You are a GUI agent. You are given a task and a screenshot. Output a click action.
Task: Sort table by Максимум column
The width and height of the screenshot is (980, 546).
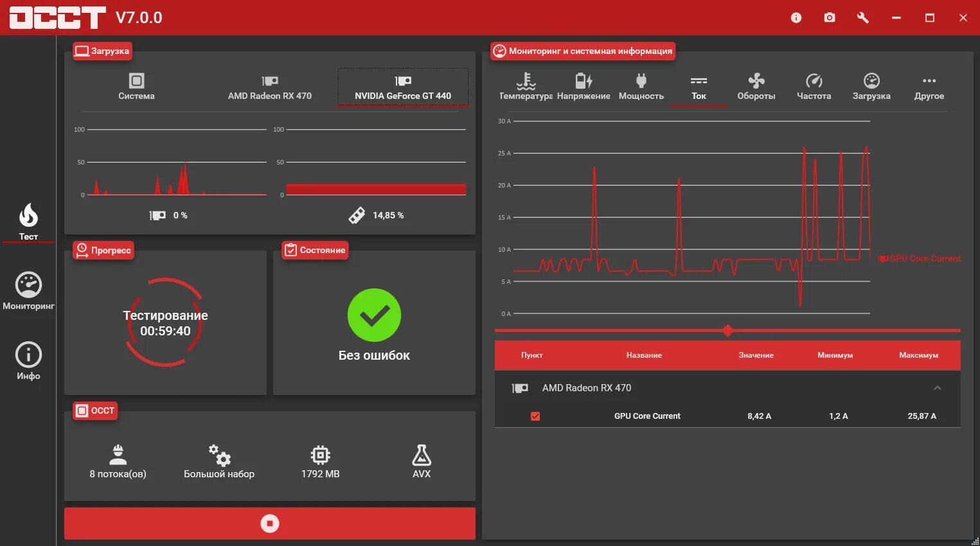click(918, 355)
